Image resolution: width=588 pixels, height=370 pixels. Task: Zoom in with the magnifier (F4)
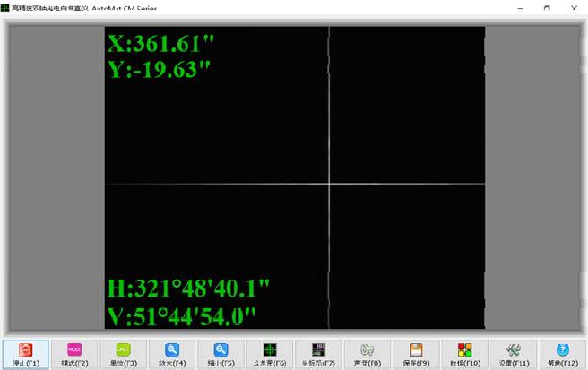pyautogui.click(x=172, y=354)
